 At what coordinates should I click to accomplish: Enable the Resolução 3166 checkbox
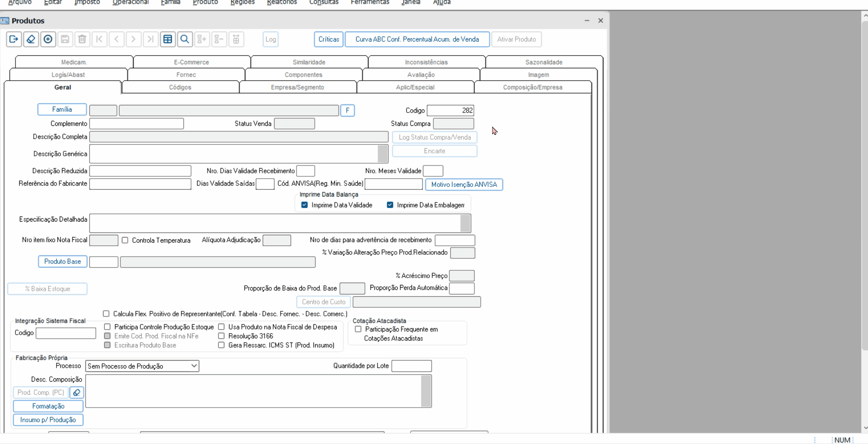click(x=222, y=336)
